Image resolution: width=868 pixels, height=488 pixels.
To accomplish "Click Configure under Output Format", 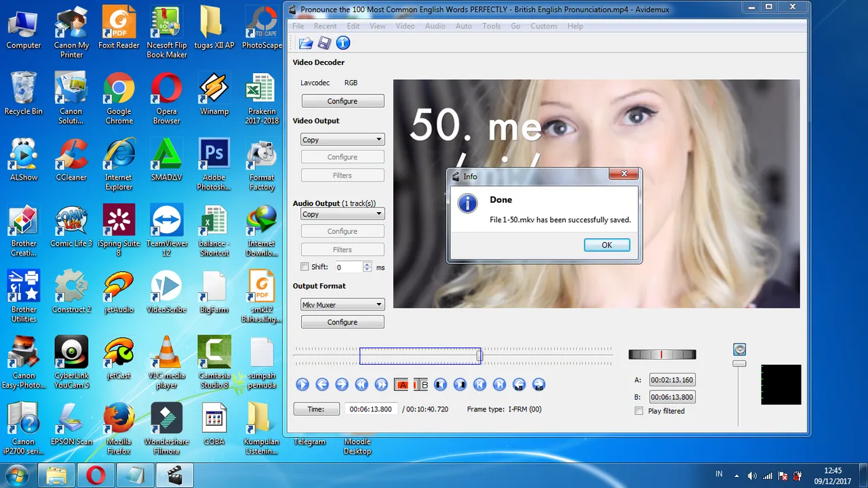I will point(342,322).
